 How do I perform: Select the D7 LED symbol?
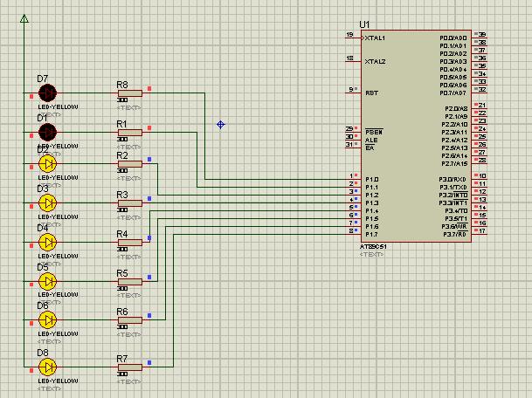click(47, 93)
